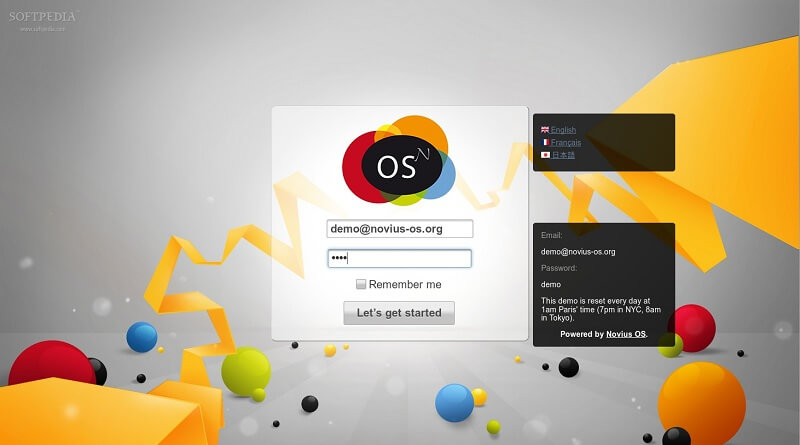Click the "Password:" label in info panel
This screenshot has height=445, width=800.
tap(559, 268)
